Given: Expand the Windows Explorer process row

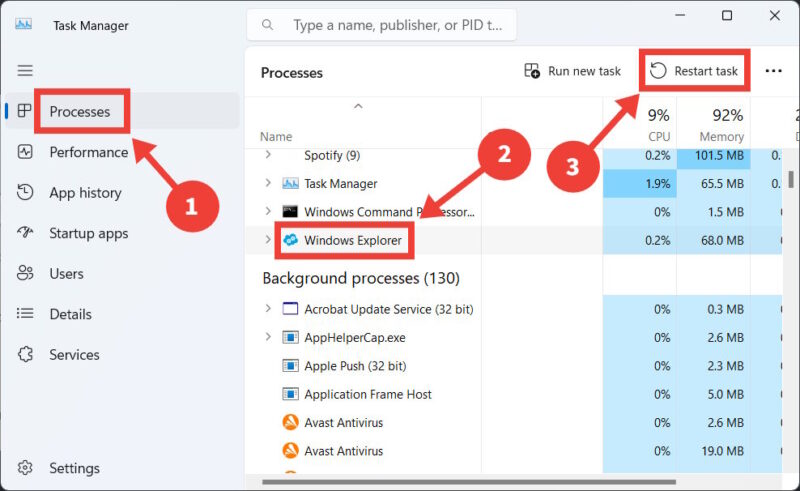Looking at the screenshot, I should 268,240.
